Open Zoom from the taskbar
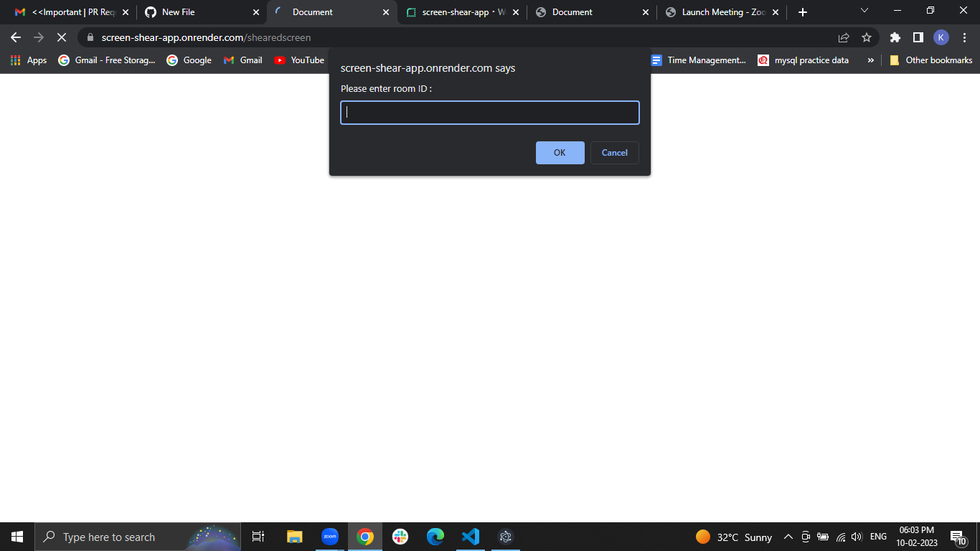This screenshot has height=551, width=980. coord(330,537)
